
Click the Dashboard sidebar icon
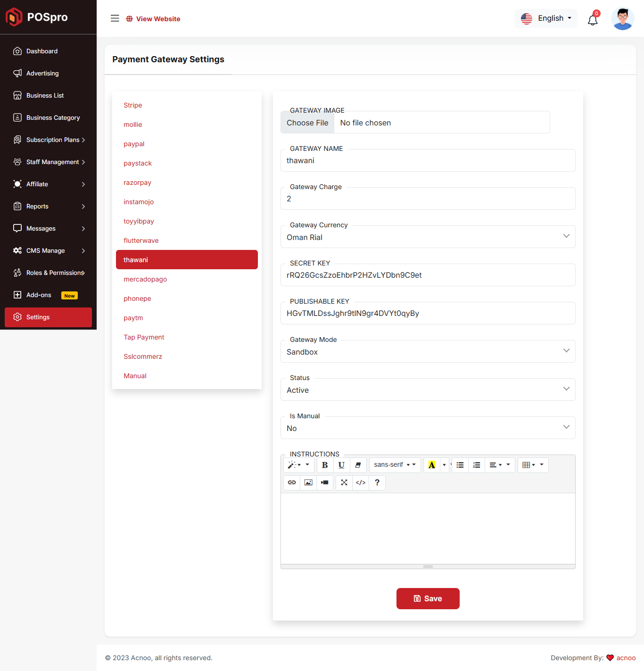(x=17, y=51)
